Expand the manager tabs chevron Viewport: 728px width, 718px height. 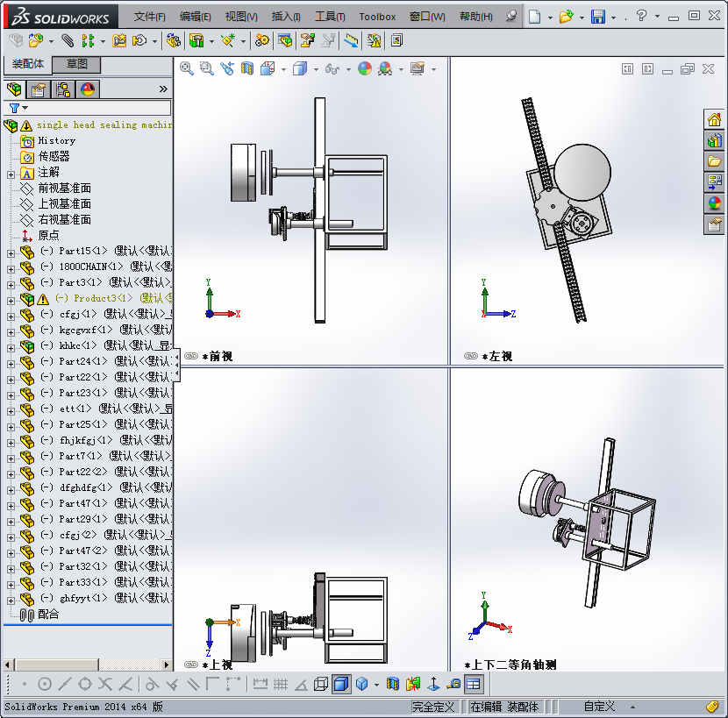tap(163, 89)
